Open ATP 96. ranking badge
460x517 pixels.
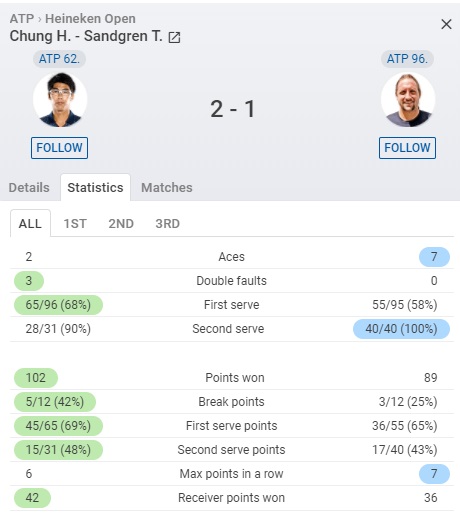407,59
